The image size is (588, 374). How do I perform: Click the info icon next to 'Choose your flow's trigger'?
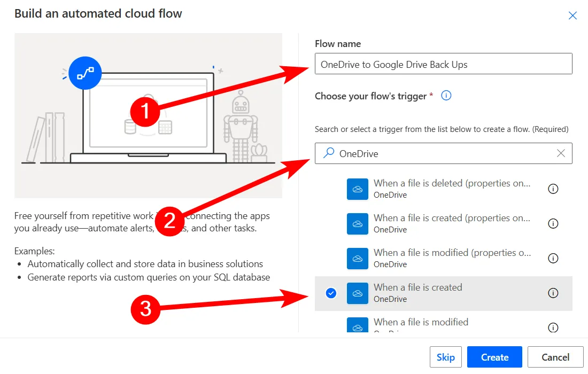click(446, 96)
